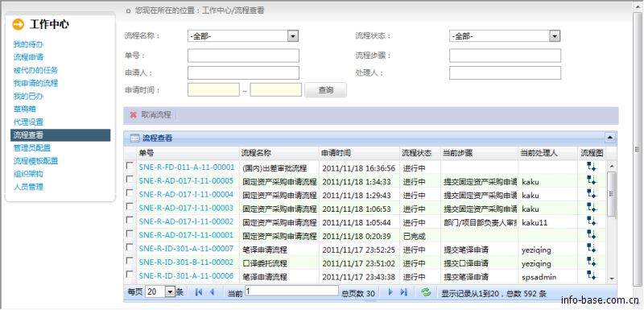Image resolution: width=644 pixels, height=310 pixels.
Task: Go to next page of results
Action: pyautogui.click(x=390, y=292)
